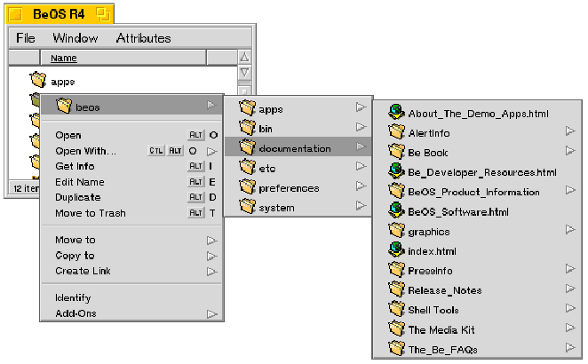The height and width of the screenshot is (364, 588).
Task: Click the globe icon for BeOS_Software.html
Action: click(x=396, y=210)
